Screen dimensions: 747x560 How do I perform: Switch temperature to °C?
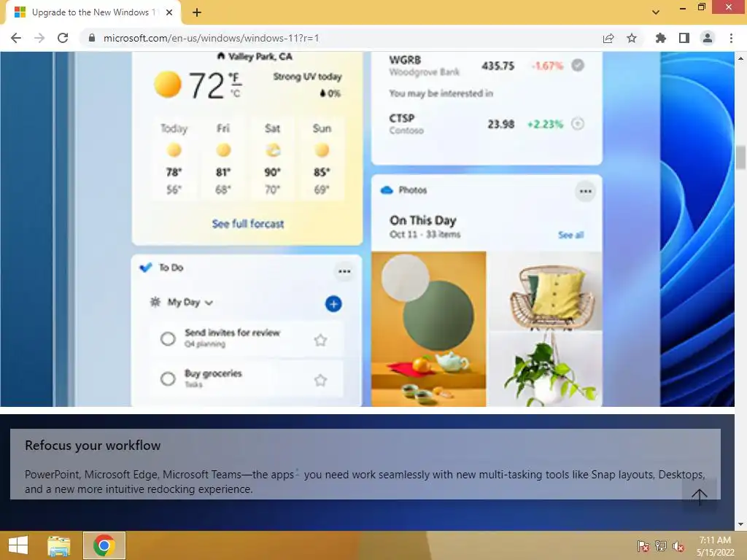(236, 93)
